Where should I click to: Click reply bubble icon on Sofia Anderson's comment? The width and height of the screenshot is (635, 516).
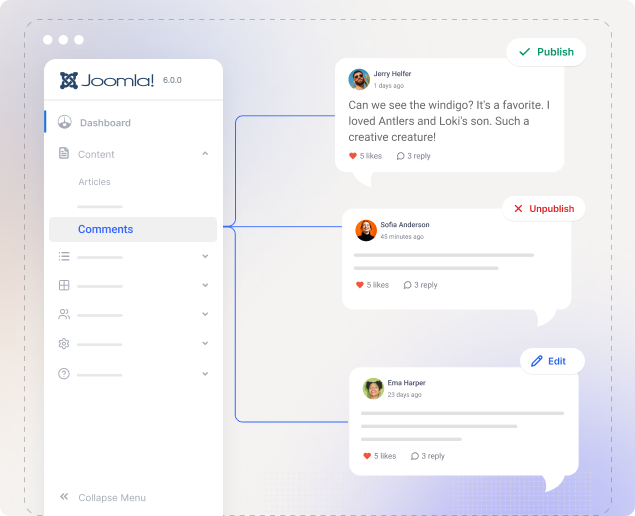[x=407, y=285]
